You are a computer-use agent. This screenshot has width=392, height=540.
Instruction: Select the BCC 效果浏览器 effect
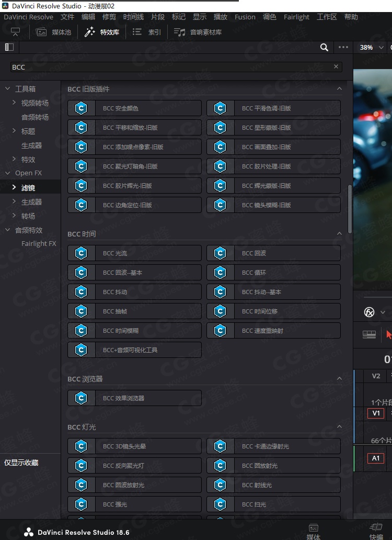coord(134,398)
